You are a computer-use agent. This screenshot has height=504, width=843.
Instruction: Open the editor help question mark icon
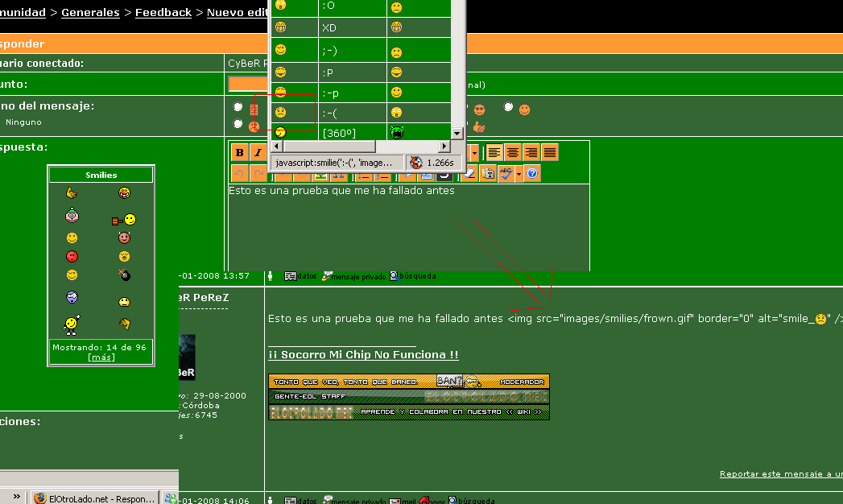pos(531,174)
